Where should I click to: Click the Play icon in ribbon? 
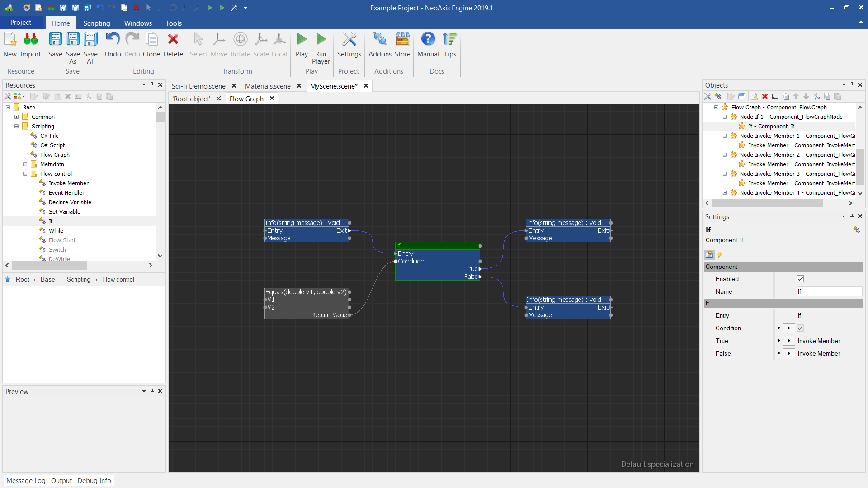point(302,40)
